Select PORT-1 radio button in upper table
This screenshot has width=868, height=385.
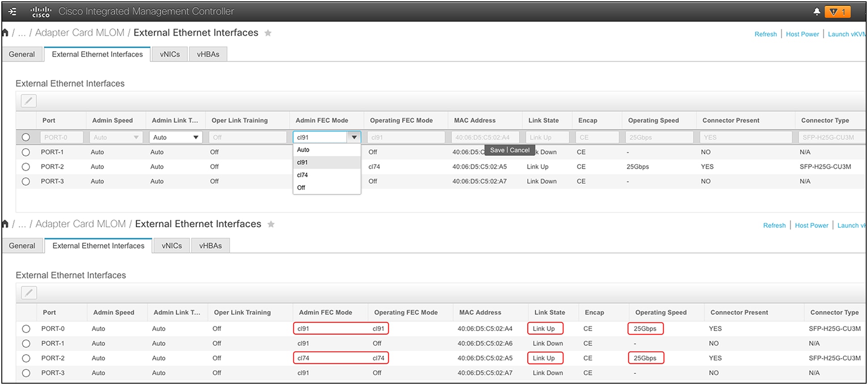pyautogui.click(x=26, y=152)
